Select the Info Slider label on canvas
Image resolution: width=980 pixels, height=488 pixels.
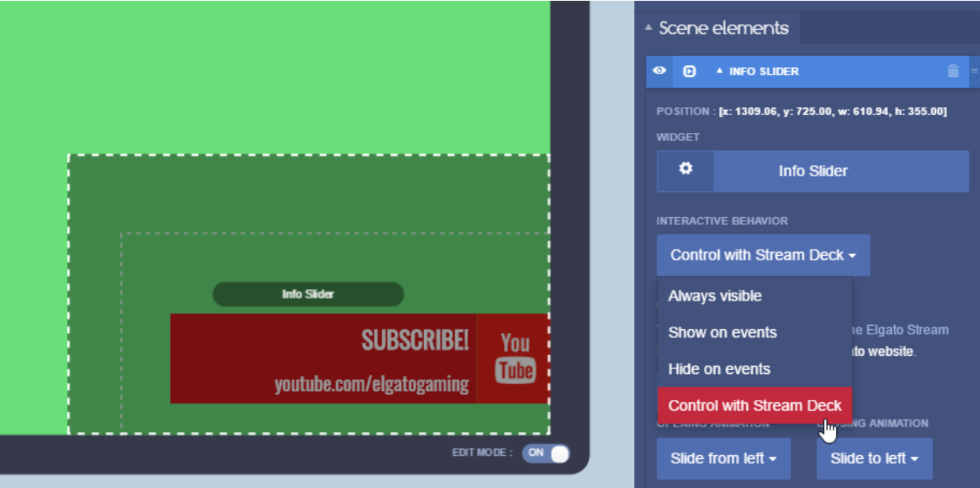pyautogui.click(x=308, y=294)
